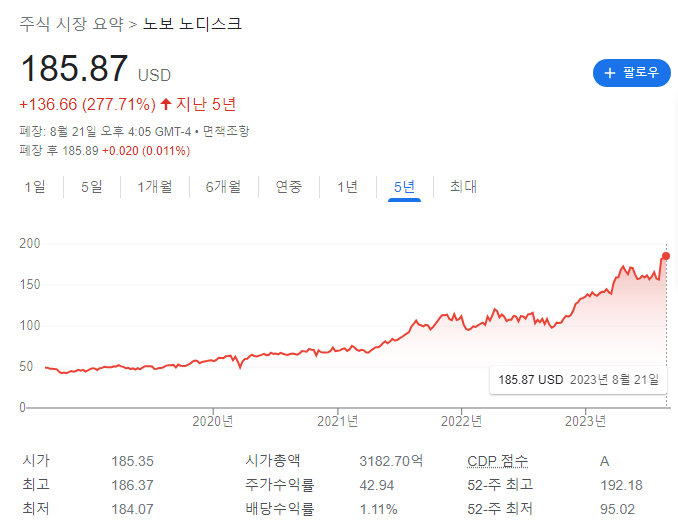Click the 52-주 최고 value 192.18
This screenshot has width=678, height=525.
click(621, 485)
